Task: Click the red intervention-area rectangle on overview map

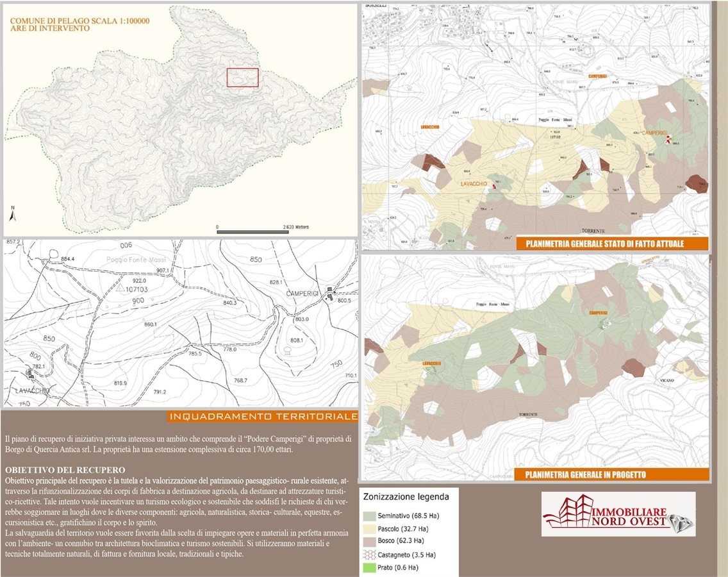Action: [x=242, y=78]
